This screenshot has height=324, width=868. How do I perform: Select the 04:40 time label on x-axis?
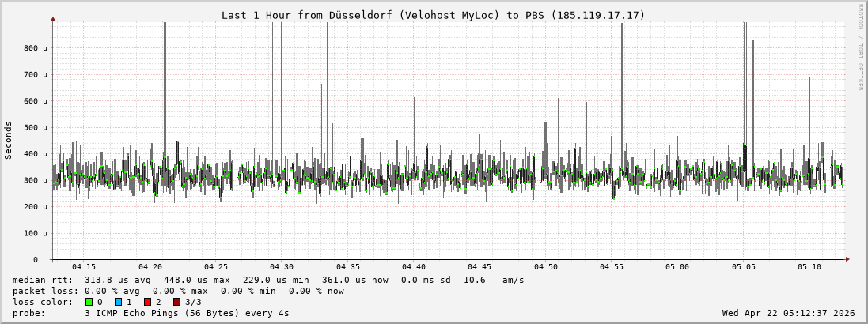[x=413, y=267]
